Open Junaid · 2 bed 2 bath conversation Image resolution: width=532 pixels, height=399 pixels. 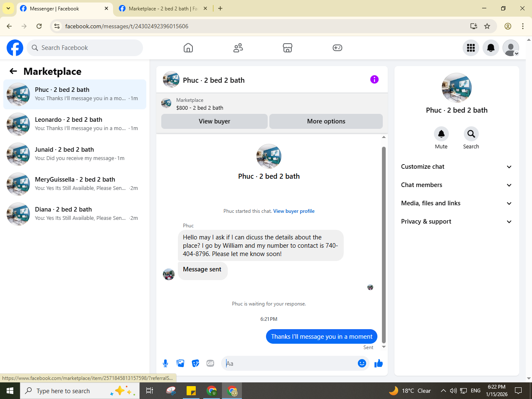tap(75, 154)
